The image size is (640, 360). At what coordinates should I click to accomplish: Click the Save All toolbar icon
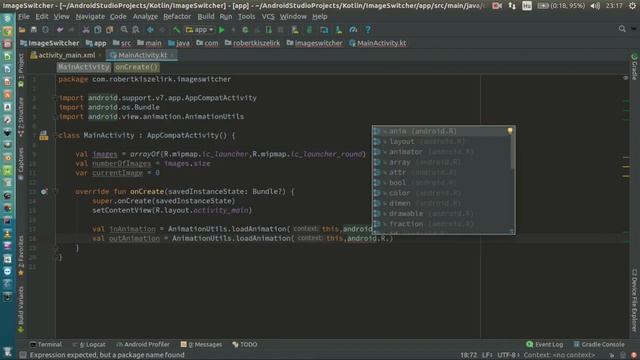34,30
